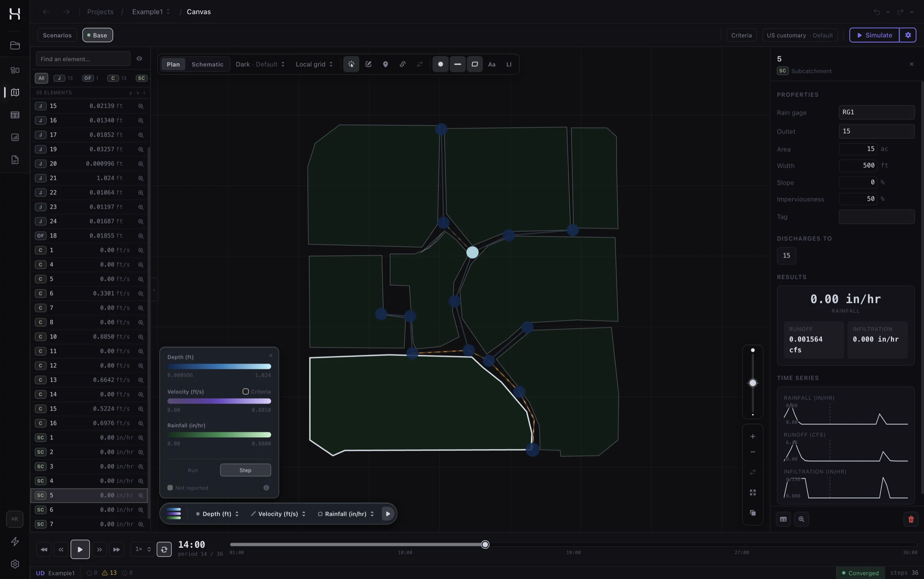Select the location pin tool

click(x=385, y=64)
